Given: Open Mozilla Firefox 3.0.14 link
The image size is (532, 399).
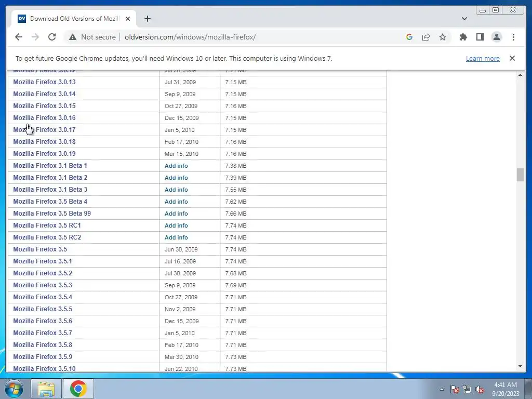Looking at the screenshot, I should pos(45,94).
